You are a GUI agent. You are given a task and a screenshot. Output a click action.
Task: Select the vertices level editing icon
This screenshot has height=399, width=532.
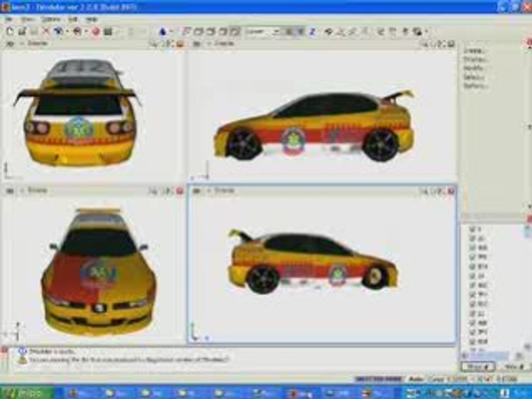click(x=186, y=32)
